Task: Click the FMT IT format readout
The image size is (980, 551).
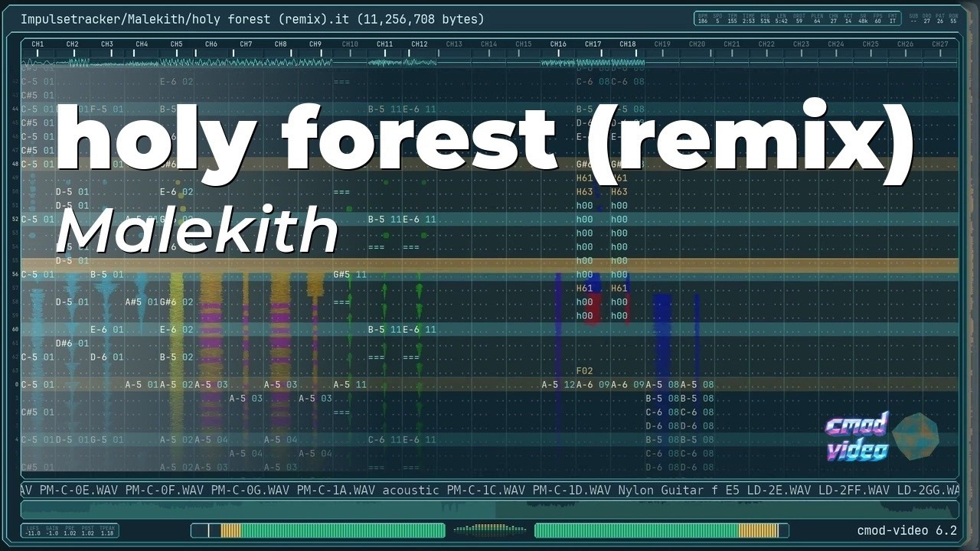Action: tap(892, 18)
